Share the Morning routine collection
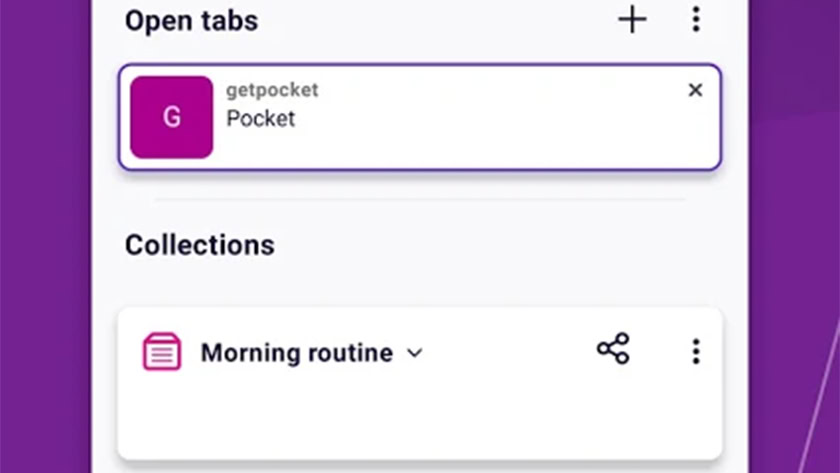 pos(613,350)
